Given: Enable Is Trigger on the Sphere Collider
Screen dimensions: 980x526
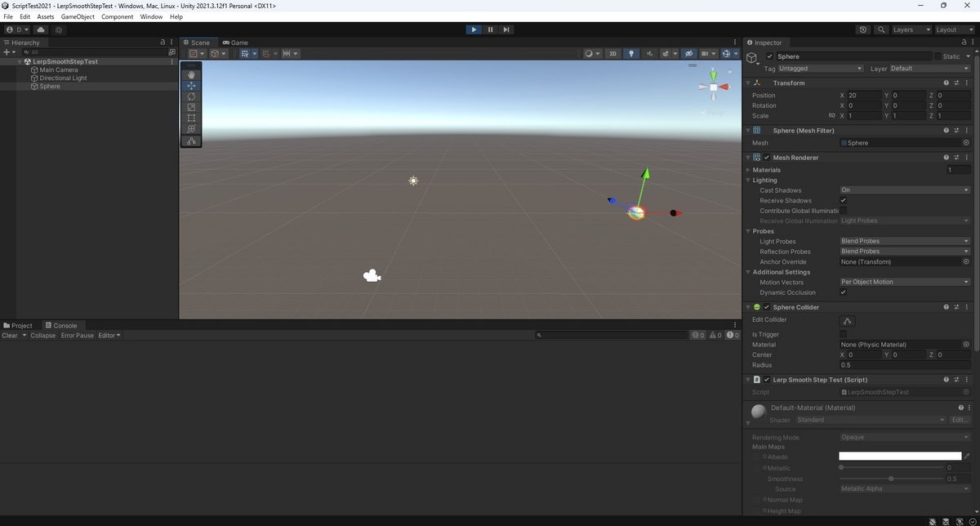Looking at the screenshot, I should 844,333.
